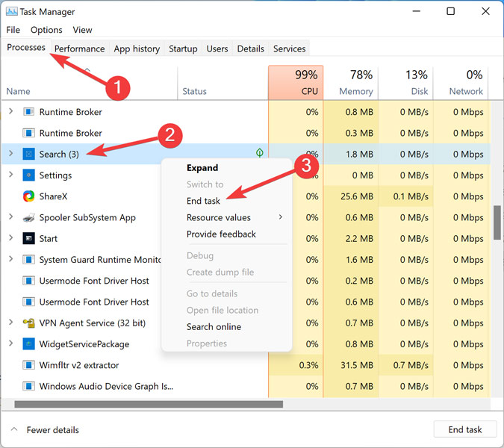This screenshot has height=448, width=504.
Task: Click the Windows Audio Device Graph icon
Action: click(28, 386)
